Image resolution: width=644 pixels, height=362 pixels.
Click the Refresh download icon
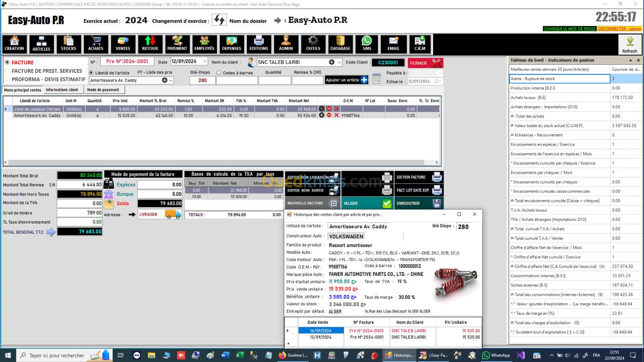pos(630,44)
